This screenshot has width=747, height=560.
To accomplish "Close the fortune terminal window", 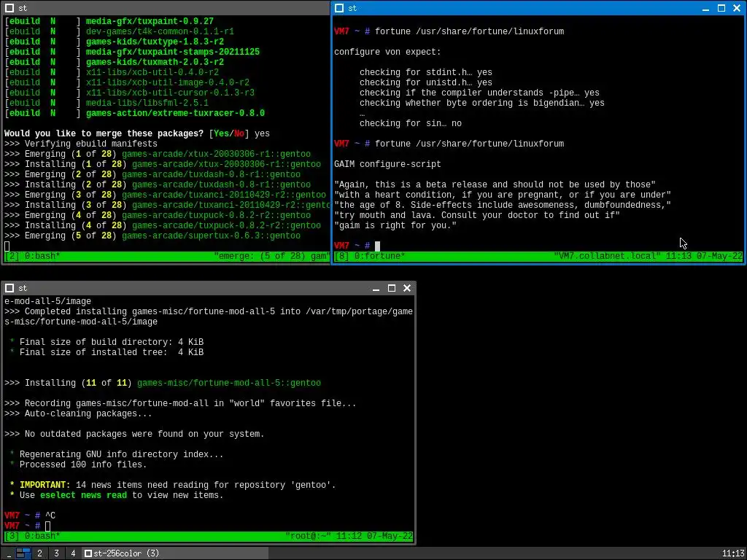I will [x=737, y=8].
